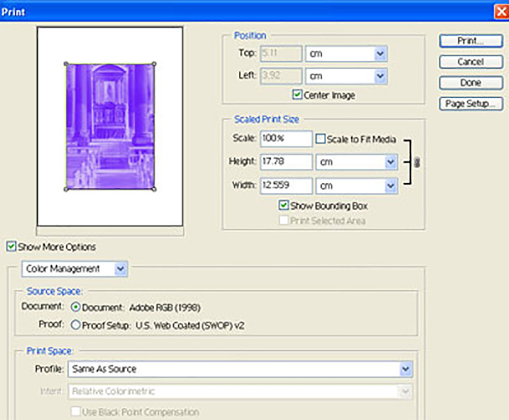This screenshot has width=509, height=420.
Task: Cancel the Print dialog
Action: tap(471, 62)
